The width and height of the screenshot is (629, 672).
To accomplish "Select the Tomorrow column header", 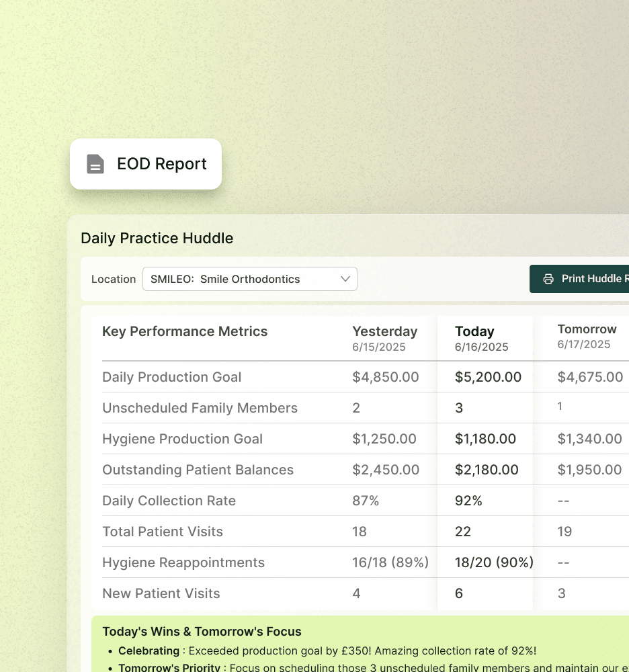I will pos(587,329).
